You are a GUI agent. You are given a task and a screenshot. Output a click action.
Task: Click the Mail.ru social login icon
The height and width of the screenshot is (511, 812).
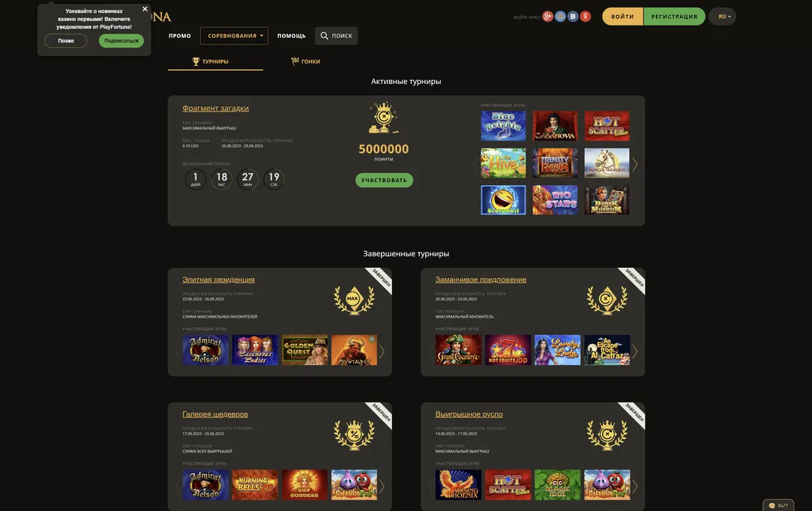[560, 16]
